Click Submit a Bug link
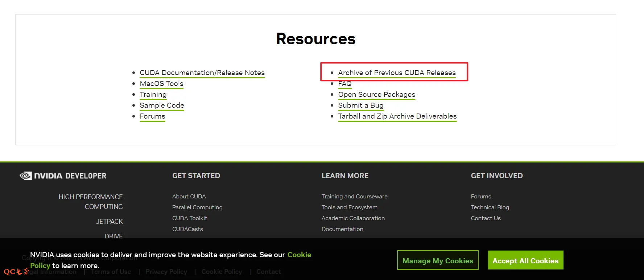Image resolution: width=644 pixels, height=280 pixels. 360,105
